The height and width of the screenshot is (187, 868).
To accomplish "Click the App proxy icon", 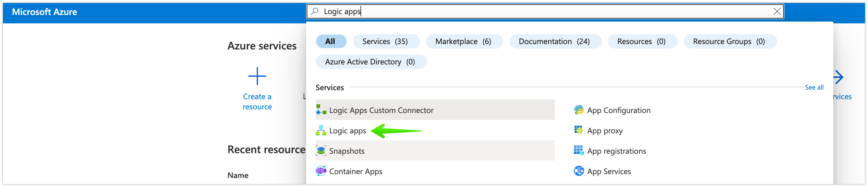I will pyautogui.click(x=579, y=130).
